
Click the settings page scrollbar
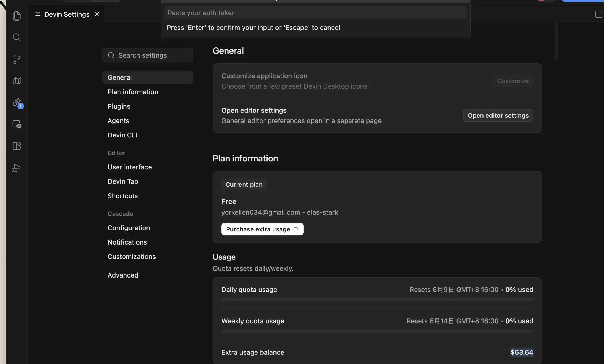coord(556,41)
